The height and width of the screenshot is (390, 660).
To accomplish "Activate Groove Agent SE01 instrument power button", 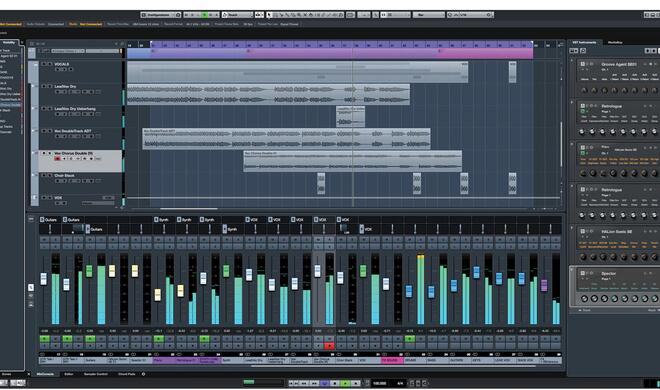I will point(583,64).
